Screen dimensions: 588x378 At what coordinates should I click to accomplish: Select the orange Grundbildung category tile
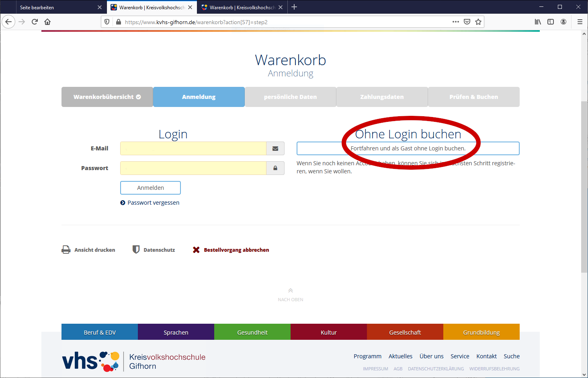[x=481, y=332]
